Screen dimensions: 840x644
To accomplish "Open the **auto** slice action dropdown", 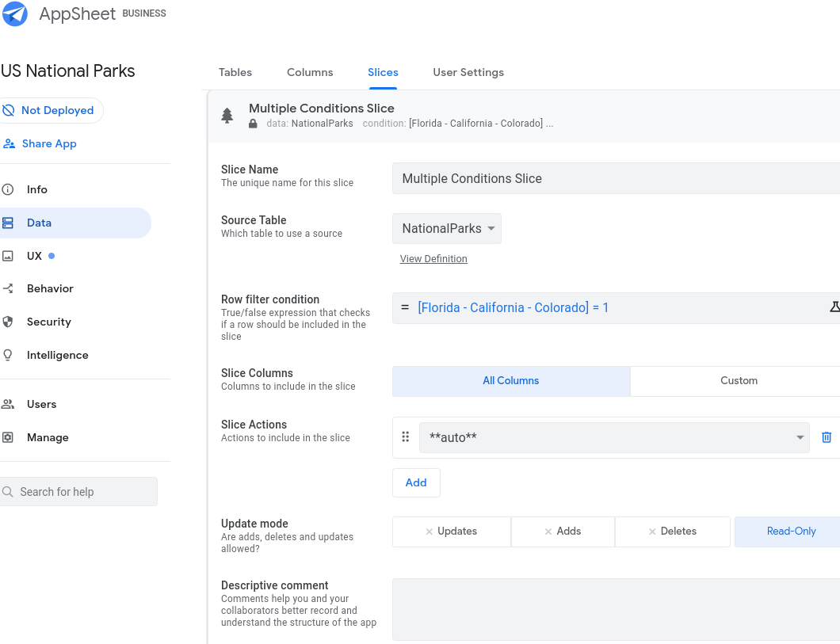I will click(614, 437).
